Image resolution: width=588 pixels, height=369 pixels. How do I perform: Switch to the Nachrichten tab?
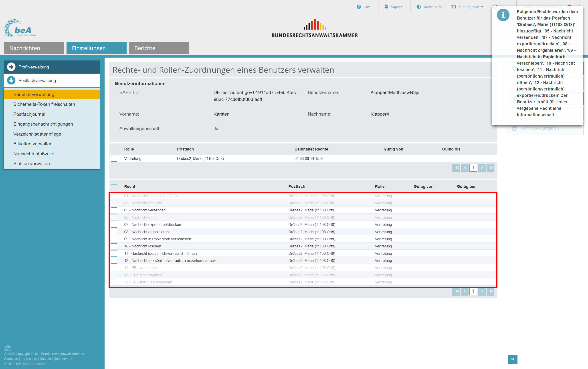pos(34,48)
